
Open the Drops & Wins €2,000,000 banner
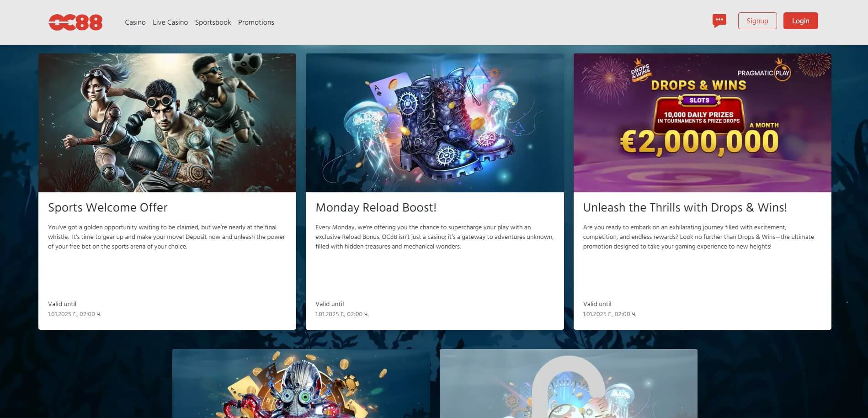point(702,123)
